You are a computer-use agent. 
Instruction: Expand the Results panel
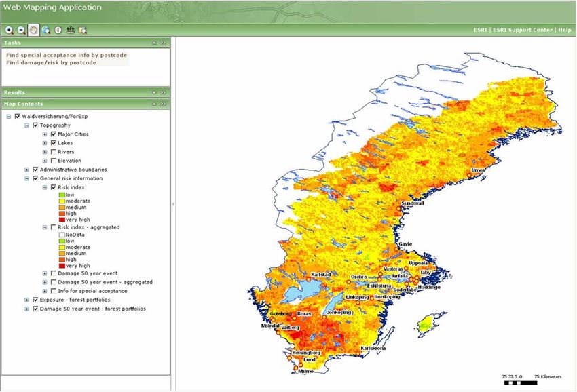pyautogui.click(x=154, y=92)
